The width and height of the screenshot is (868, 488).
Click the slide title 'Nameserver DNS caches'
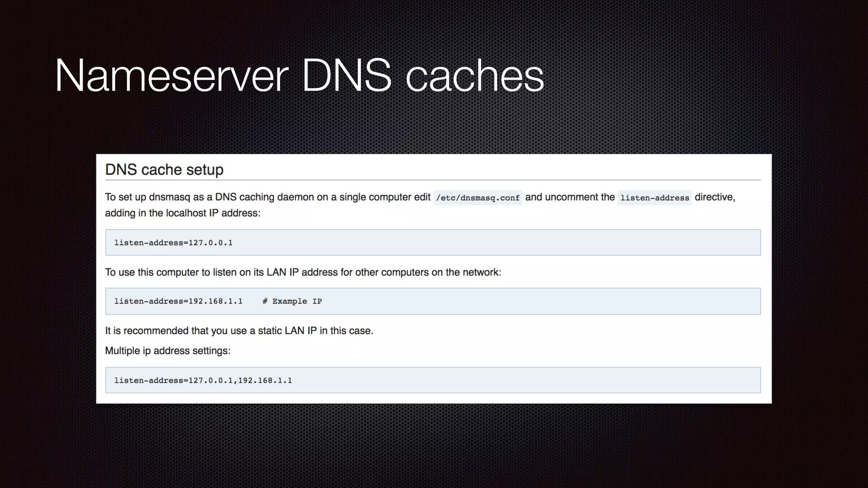299,75
